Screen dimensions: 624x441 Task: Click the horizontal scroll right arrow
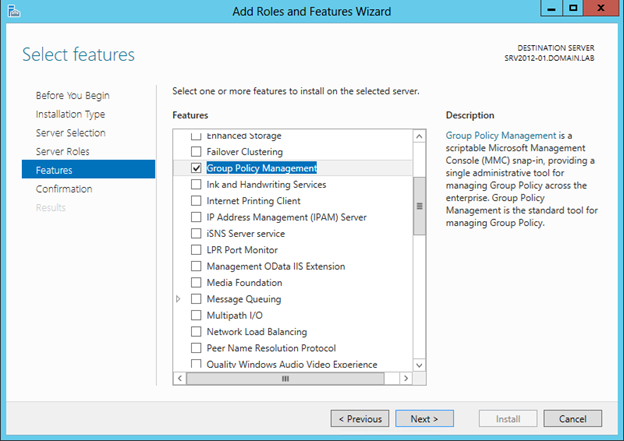pyautogui.click(x=406, y=378)
